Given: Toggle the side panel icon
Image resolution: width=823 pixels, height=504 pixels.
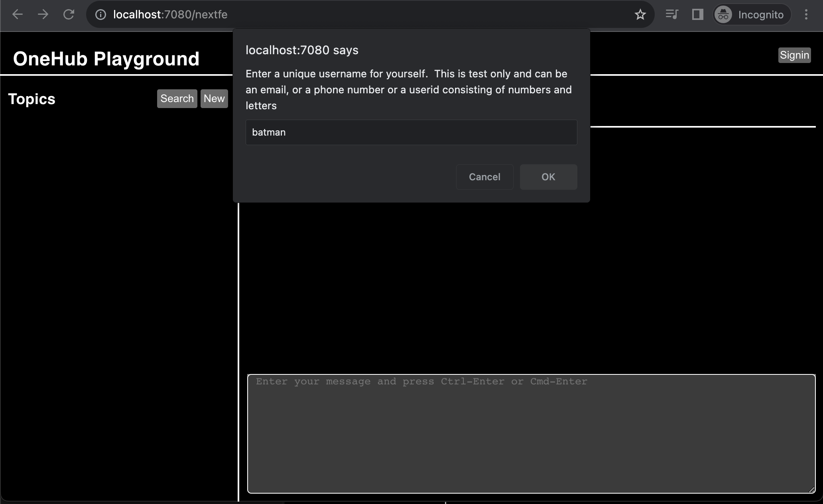Looking at the screenshot, I should (697, 15).
